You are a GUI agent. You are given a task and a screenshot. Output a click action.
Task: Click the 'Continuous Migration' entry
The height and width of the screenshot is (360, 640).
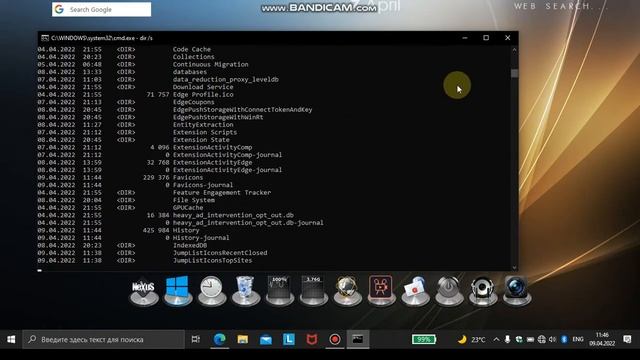click(211, 64)
